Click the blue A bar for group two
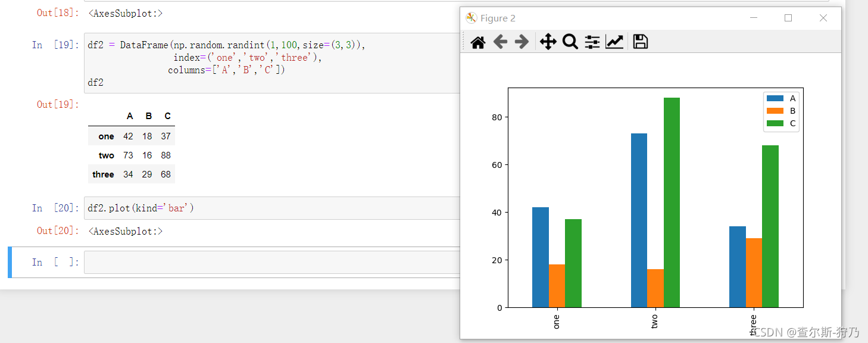The height and width of the screenshot is (343, 868). (639, 220)
